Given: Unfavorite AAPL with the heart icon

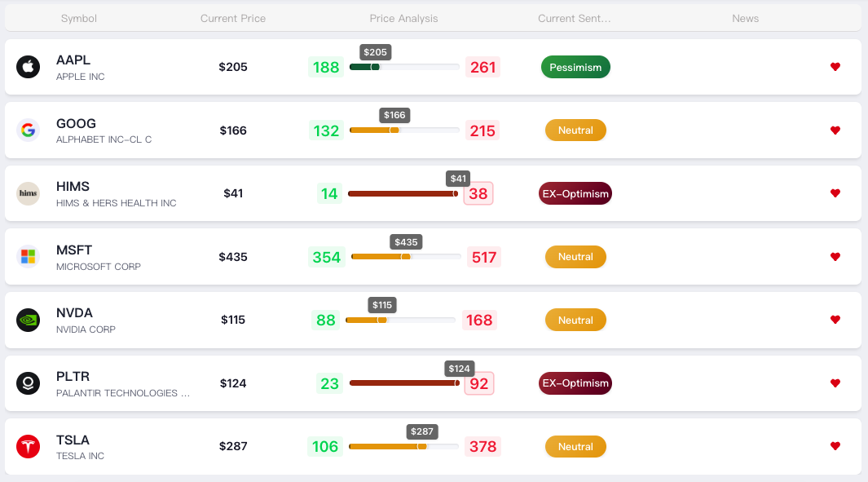Looking at the screenshot, I should click(835, 67).
